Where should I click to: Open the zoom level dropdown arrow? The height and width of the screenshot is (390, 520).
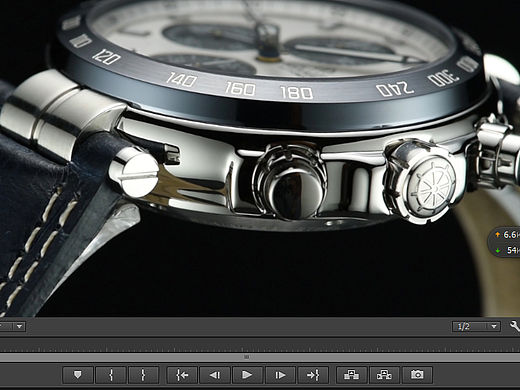click(x=19, y=326)
